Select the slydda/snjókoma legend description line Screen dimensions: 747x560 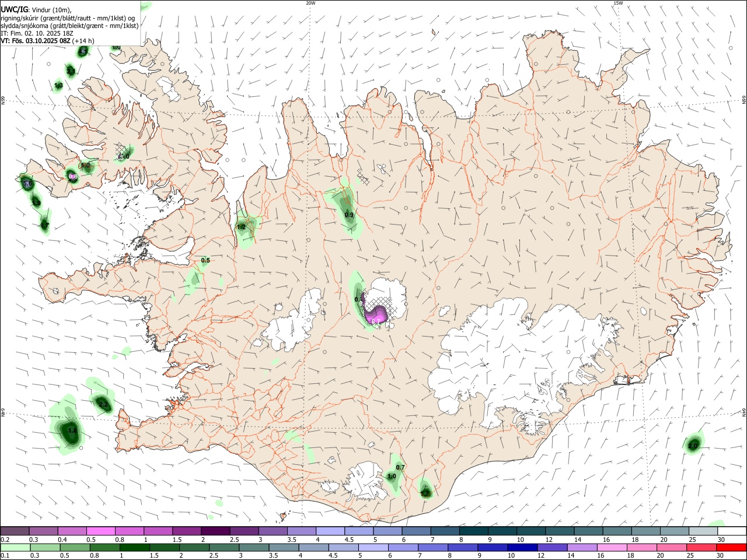tap(69, 25)
